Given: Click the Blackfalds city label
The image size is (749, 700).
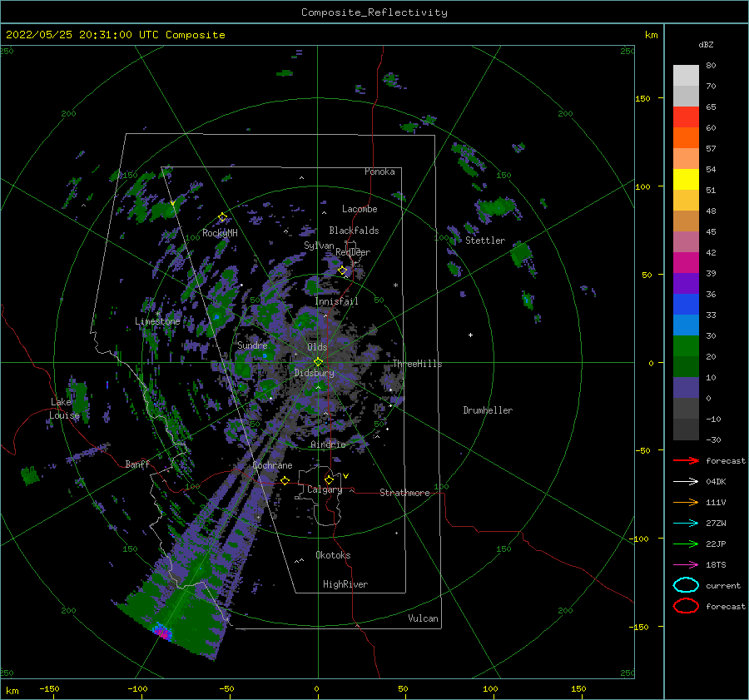Looking at the screenshot, I should click(x=354, y=231).
